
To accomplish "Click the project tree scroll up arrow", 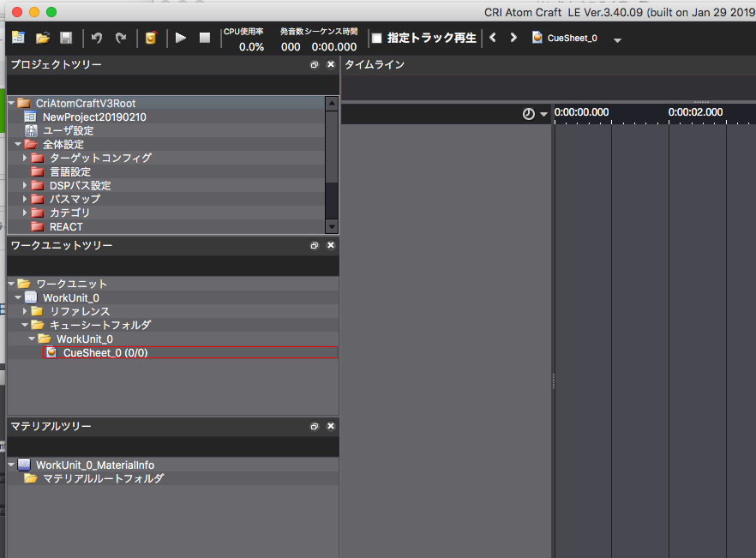I will click(332, 104).
